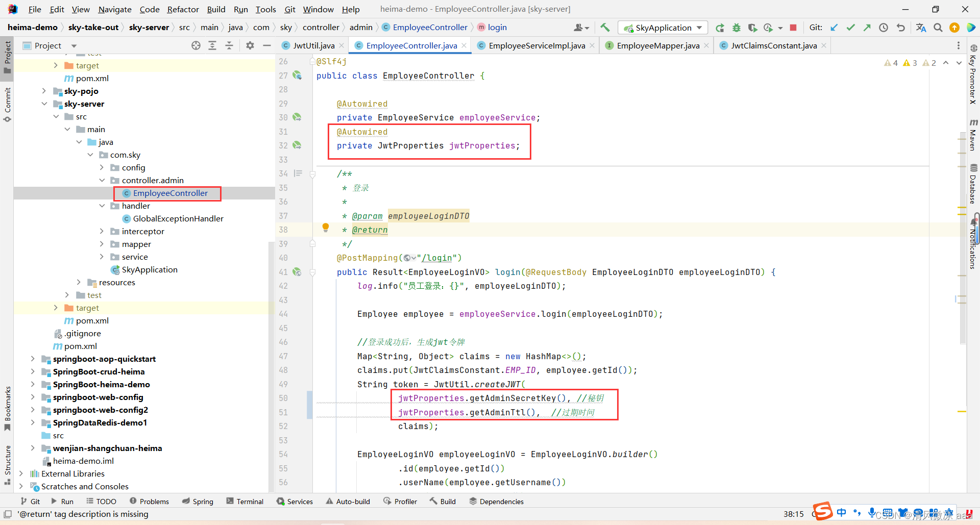Open the Commit side tool window
980x525 pixels.
click(7, 105)
